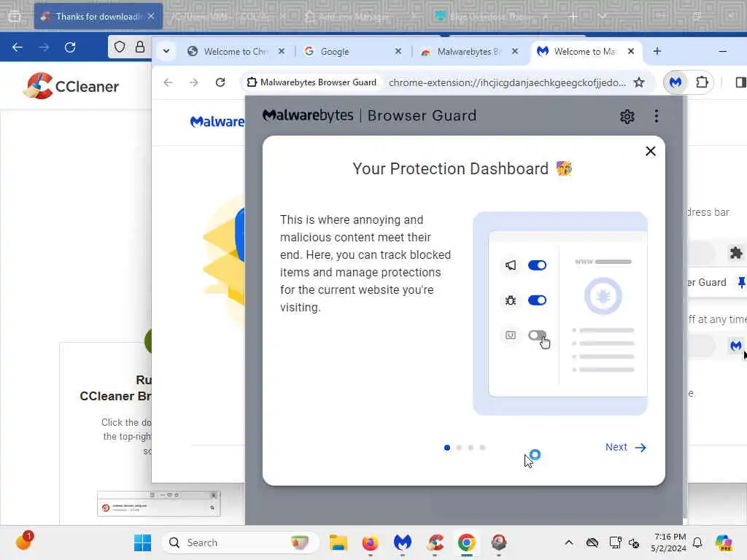Bookmark this page with star icon
Viewport: 747px width, 560px height.
point(639,82)
